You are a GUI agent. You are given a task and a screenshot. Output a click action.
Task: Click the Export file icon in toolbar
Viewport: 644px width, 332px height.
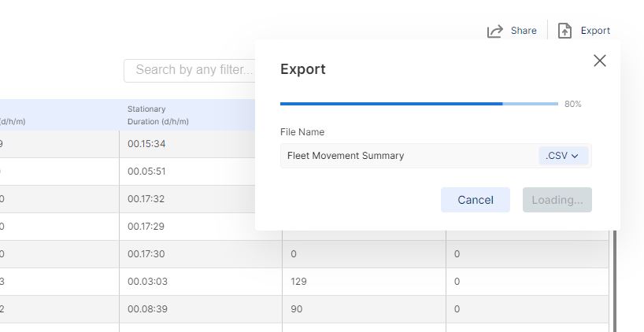coord(564,31)
